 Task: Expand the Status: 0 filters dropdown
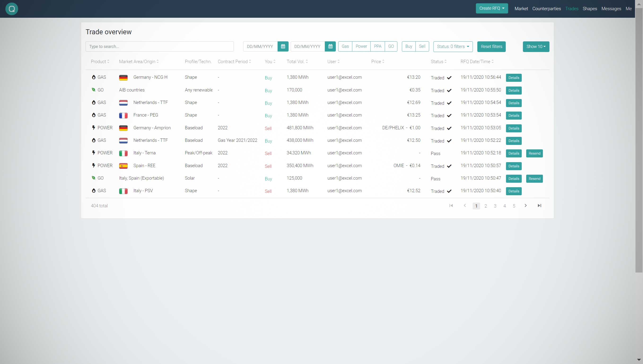(x=453, y=47)
